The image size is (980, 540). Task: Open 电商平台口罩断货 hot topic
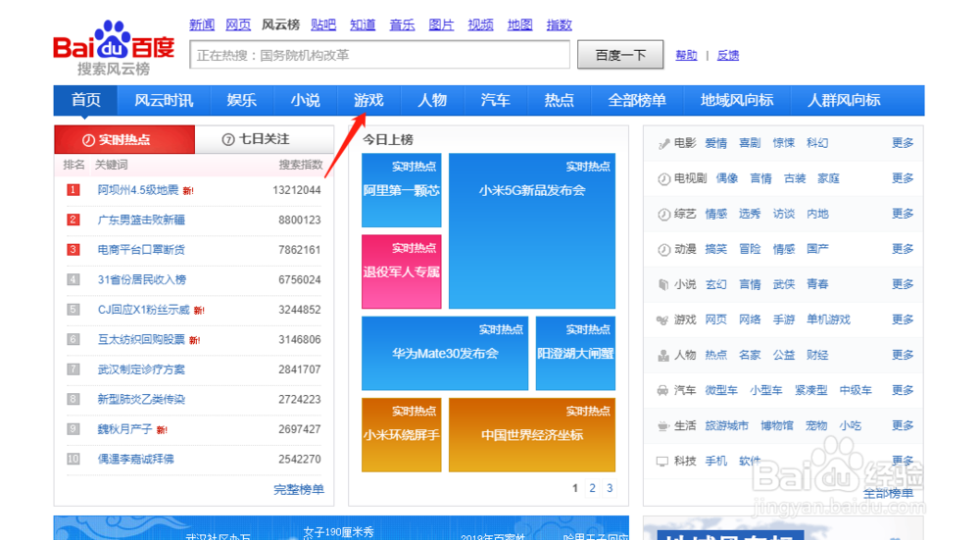click(141, 250)
